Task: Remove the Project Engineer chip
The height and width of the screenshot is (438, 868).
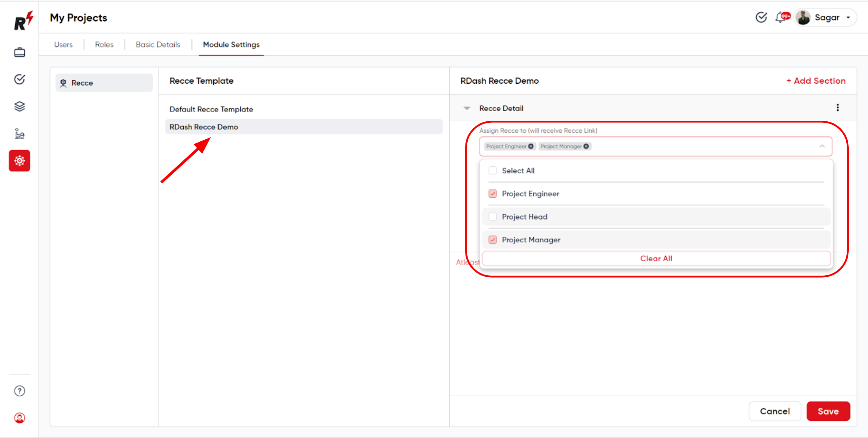Action: tap(531, 146)
